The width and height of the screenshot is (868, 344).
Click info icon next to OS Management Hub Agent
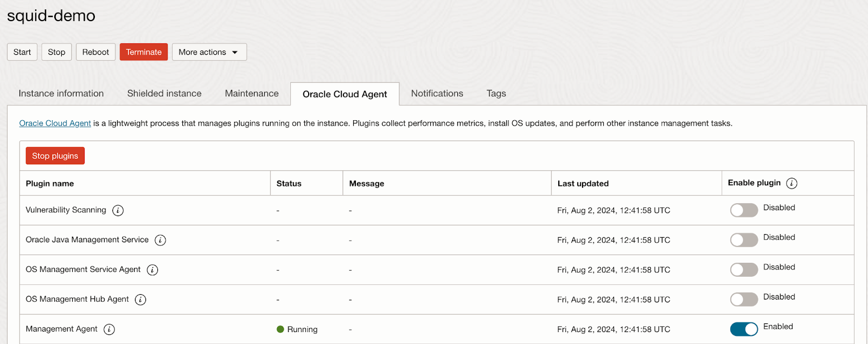(x=141, y=300)
